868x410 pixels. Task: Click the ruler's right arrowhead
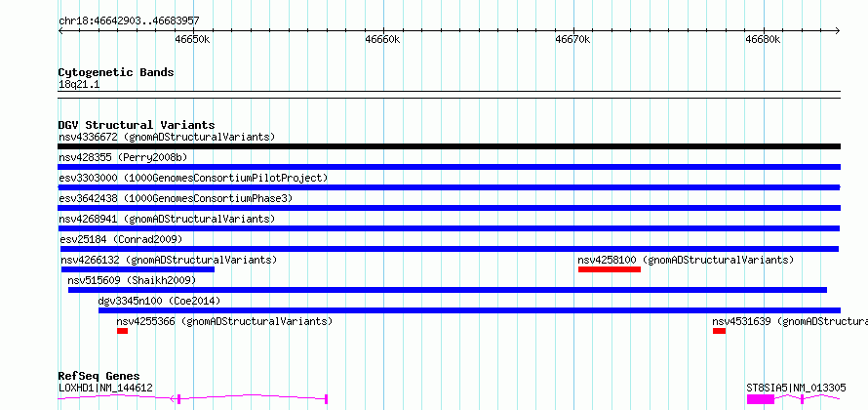click(x=838, y=31)
